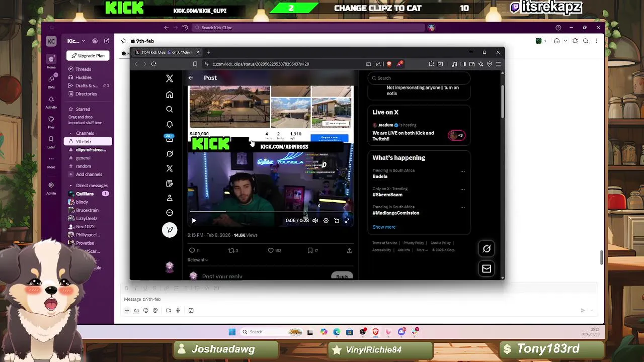Open X Home in the sidebar
The width and height of the screenshot is (644, 362).
click(170, 95)
